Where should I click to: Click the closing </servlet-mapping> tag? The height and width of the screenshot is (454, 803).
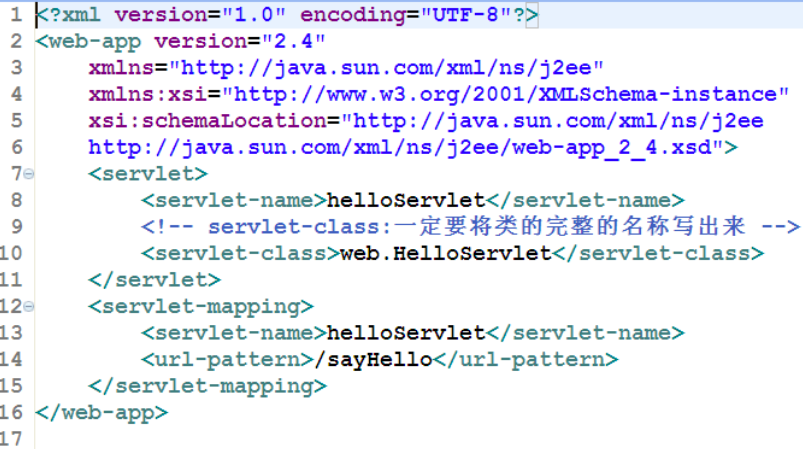click(x=207, y=386)
